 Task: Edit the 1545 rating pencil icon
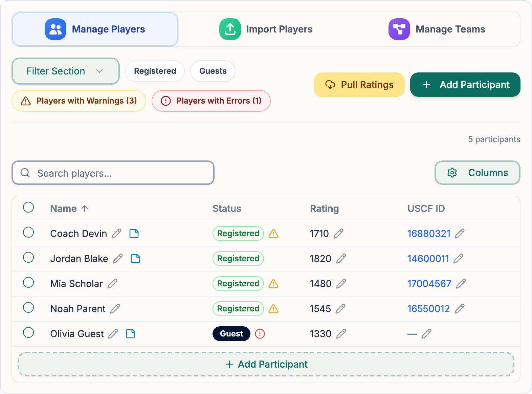coord(340,309)
